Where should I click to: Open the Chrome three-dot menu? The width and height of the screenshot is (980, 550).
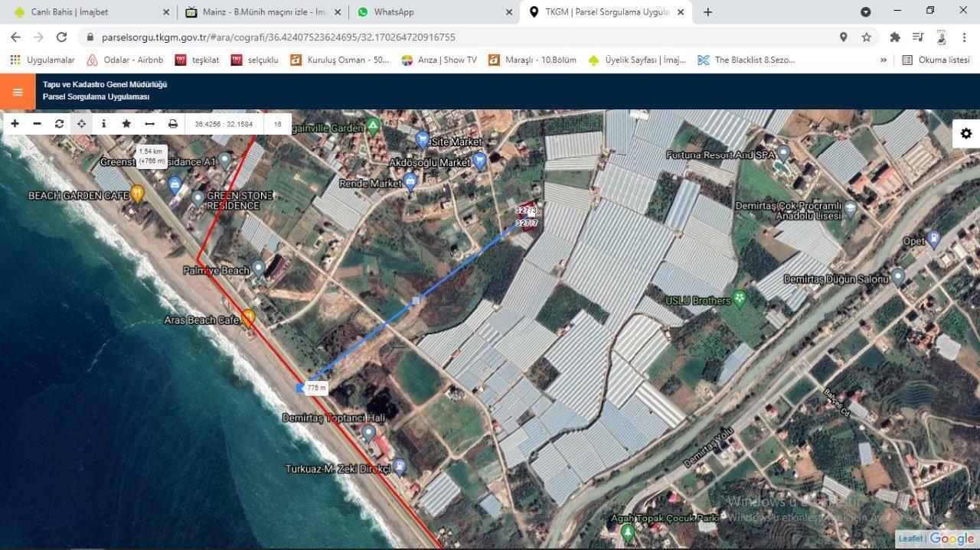964,37
